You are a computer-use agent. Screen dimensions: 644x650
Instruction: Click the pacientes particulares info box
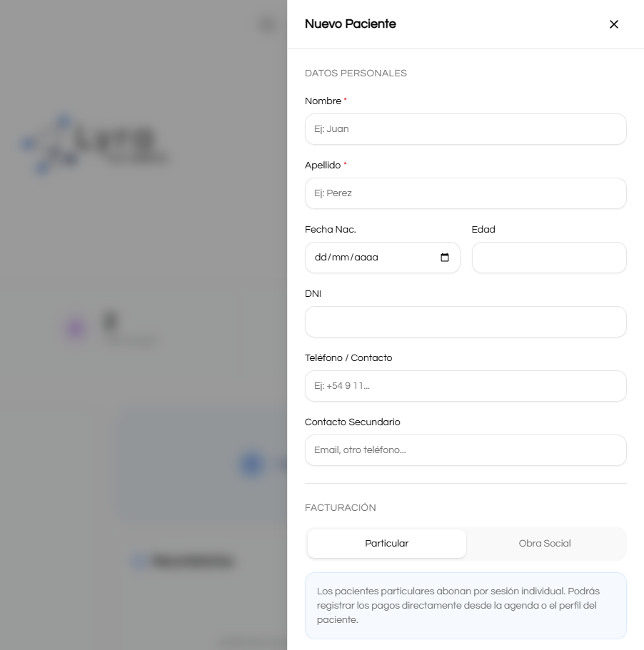click(x=466, y=605)
